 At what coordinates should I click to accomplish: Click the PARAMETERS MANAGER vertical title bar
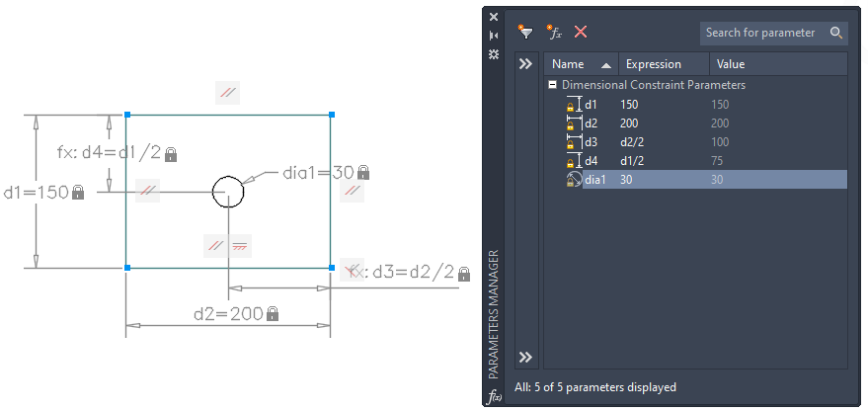coord(495,314)
